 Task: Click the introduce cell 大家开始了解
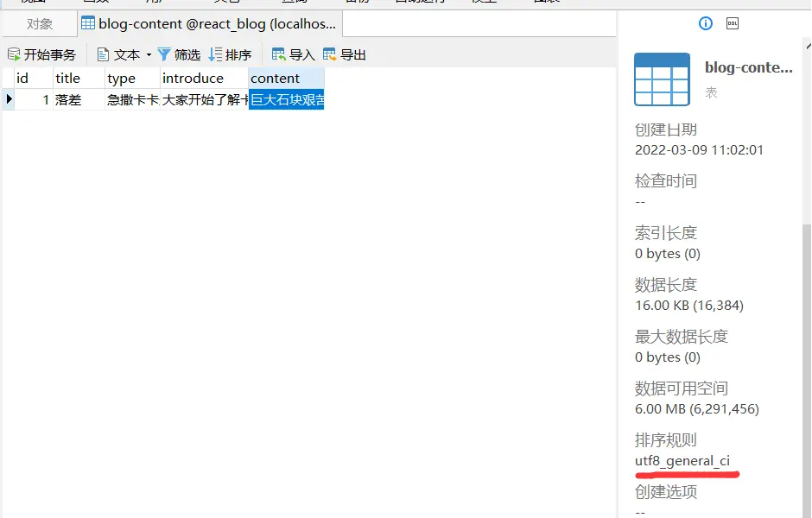click(204, 99)
